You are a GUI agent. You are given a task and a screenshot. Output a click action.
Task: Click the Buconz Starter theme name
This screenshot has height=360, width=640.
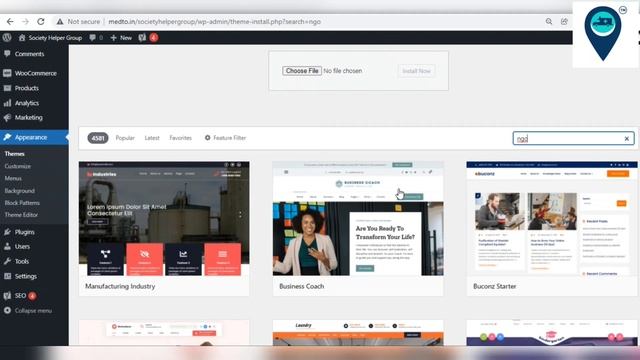click(x=495, y=286)
